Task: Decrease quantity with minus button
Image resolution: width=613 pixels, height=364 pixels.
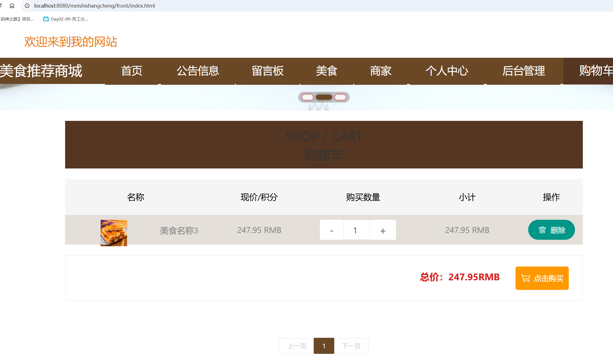Action: [331, 230]
